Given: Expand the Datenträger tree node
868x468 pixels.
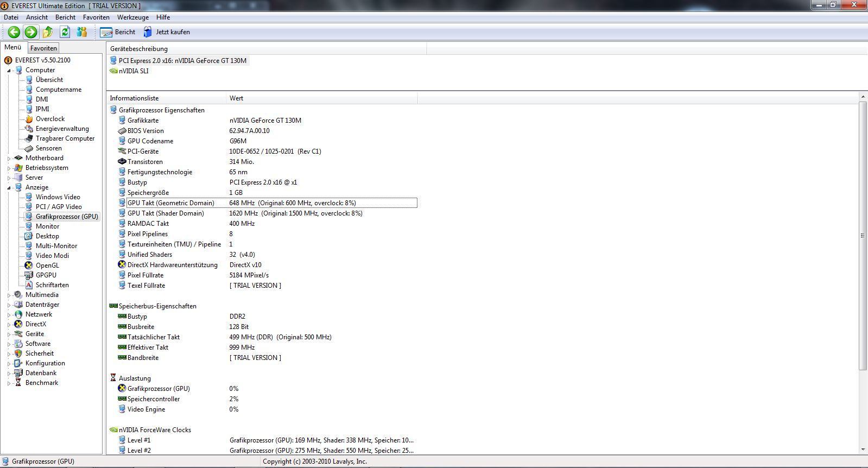Looking at the screenshot, I should 9,305.
